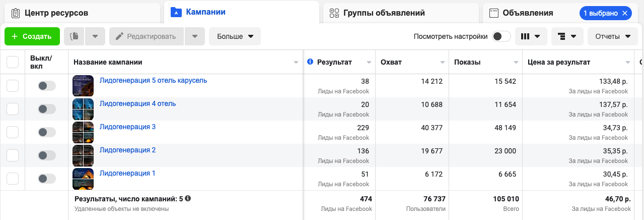Sort by Цена за результат column header
The width and height of the screenshot is (644, 220).
point(558,62)
